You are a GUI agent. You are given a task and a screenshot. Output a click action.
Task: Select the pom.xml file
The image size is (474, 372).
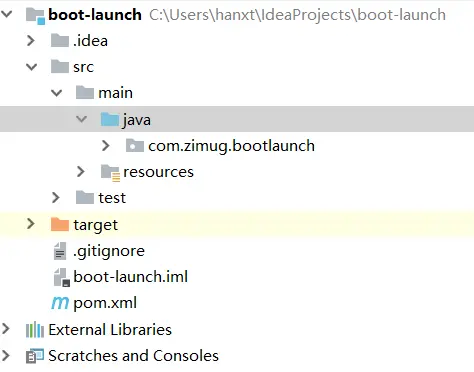[x=105, y=303]
